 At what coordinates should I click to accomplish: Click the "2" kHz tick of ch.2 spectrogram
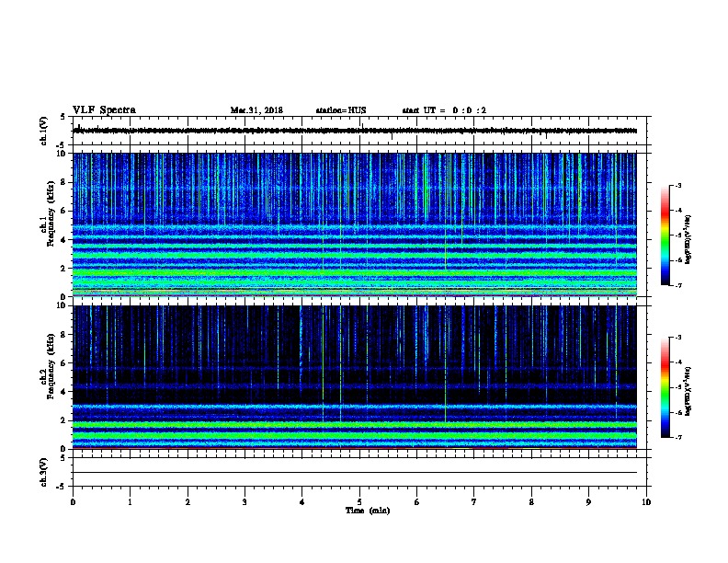(x=64, y=420)
